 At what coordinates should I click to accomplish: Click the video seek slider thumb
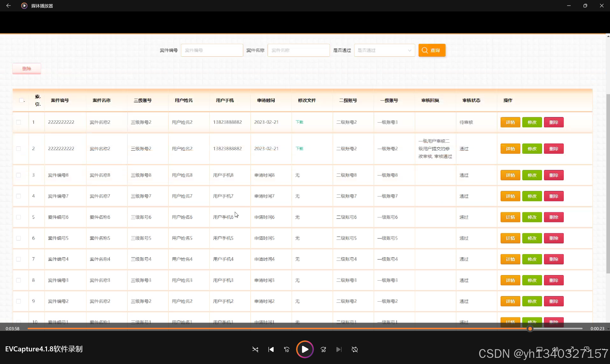tap(530, 329)
